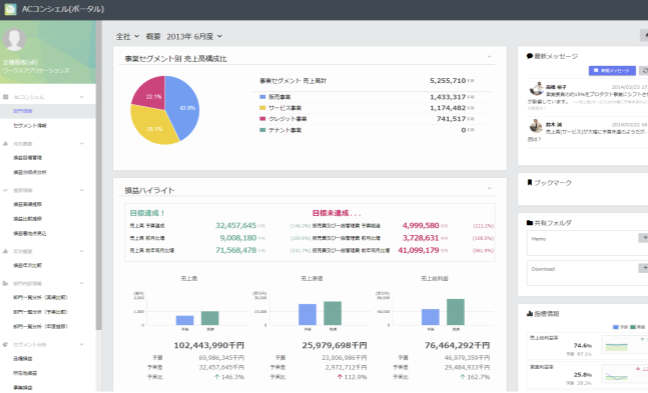
Task: Click the yellow サービス事業 legend swatch
Action: point(262,108)
